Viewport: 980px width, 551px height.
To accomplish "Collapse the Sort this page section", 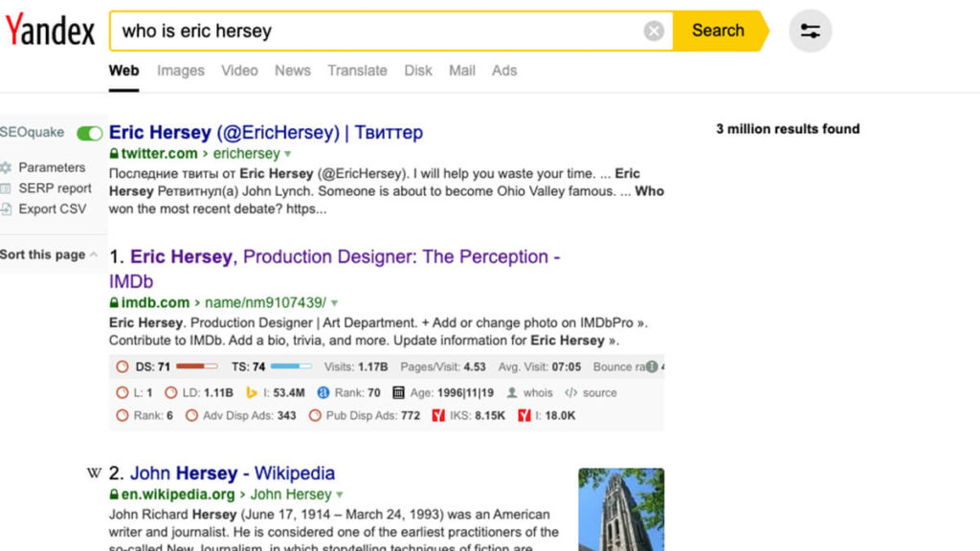I will click(x=93, y=254).
